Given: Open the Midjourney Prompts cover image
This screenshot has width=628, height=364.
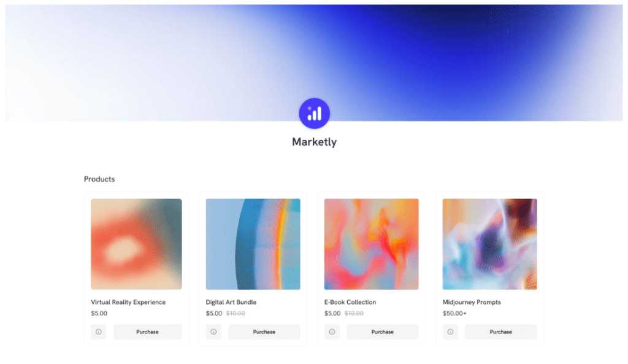Looking at the screenshot, I should click(490, 244).
